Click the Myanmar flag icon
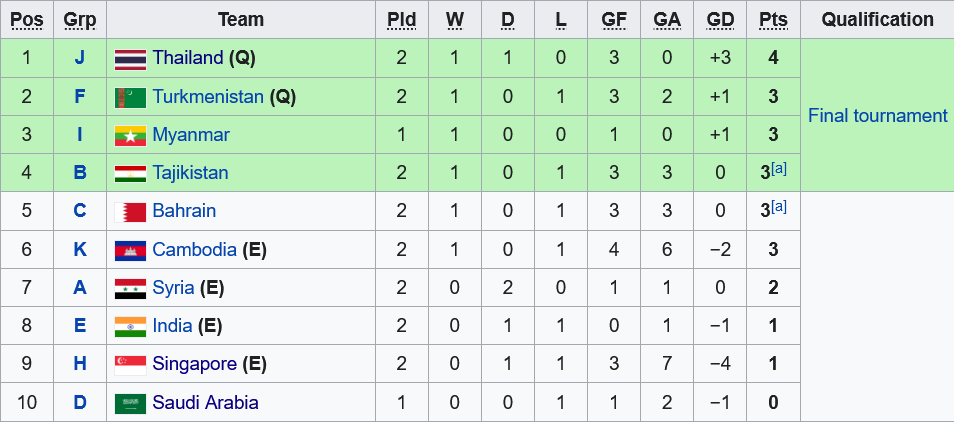This screenshot has width=955, height=422. pos(130,135)
